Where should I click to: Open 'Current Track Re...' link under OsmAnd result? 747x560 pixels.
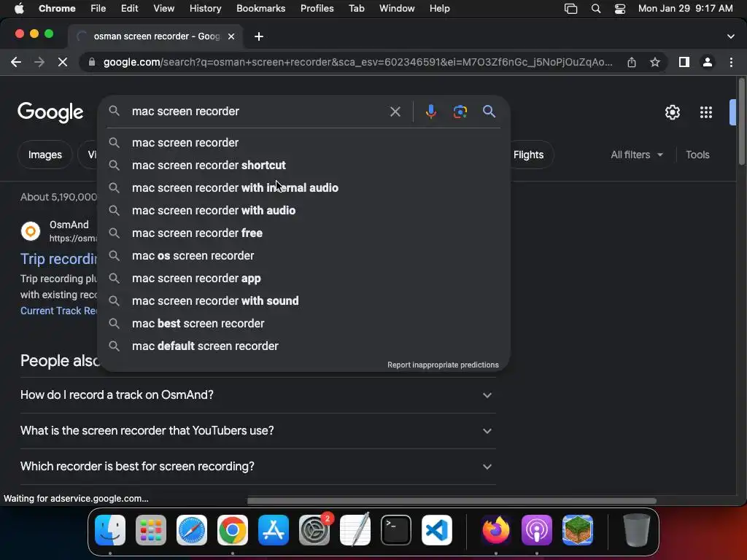[x=58, y=311]
